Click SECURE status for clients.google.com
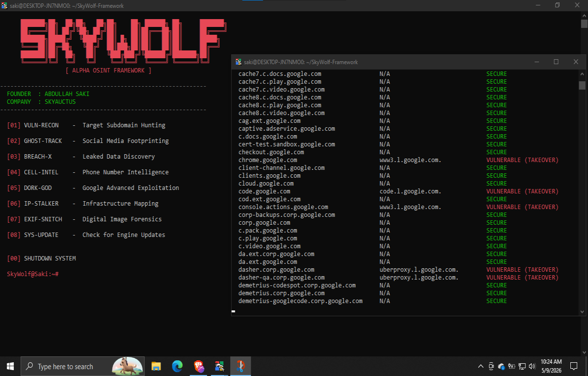This screenshot has width=588, height=376. [x=496, y=176]
